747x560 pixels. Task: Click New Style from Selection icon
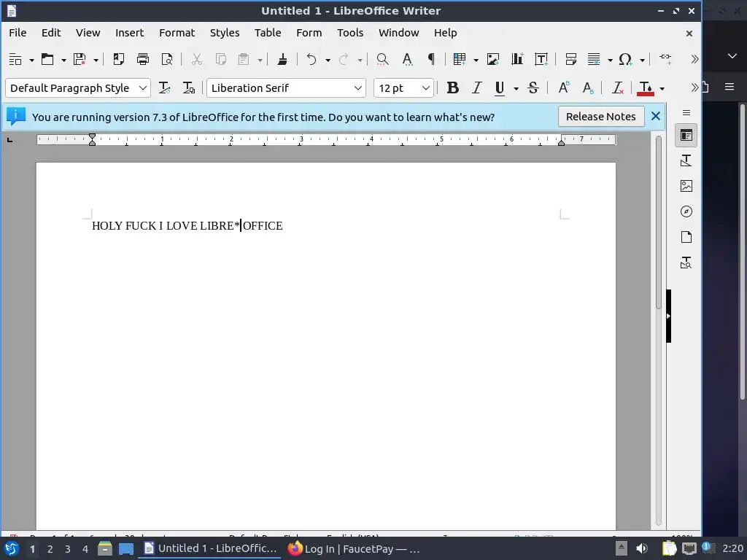(x=189, y=87)
